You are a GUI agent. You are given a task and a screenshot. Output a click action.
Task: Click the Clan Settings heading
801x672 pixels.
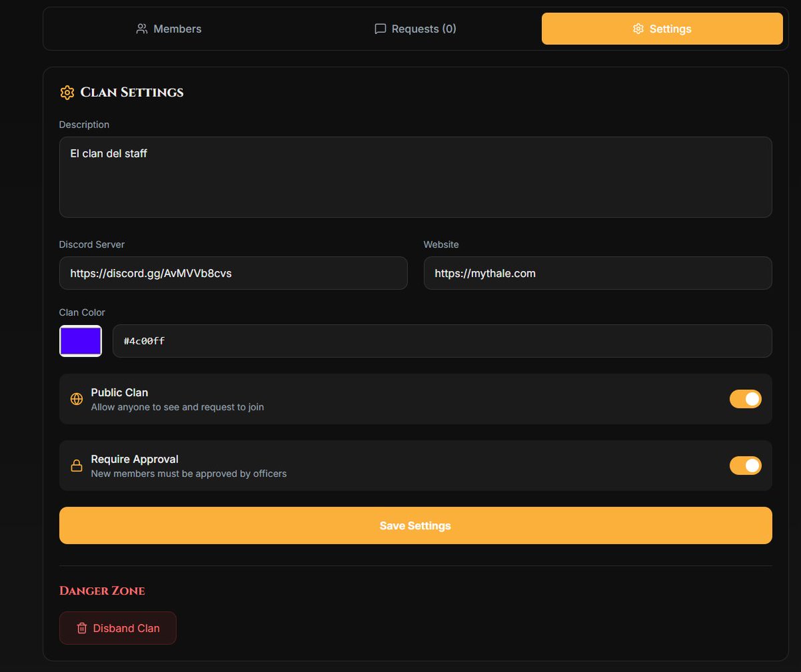point(132,92)
